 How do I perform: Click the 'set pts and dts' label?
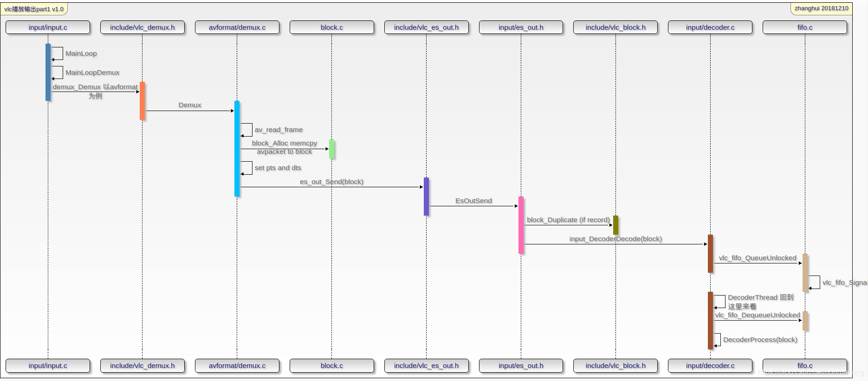(x=278, y=168)
